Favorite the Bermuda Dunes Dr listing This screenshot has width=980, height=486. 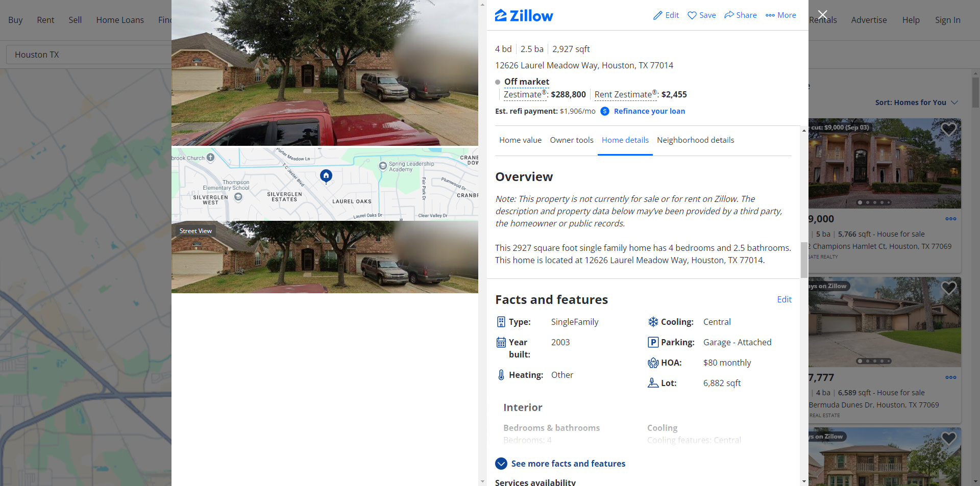point(949,288)
